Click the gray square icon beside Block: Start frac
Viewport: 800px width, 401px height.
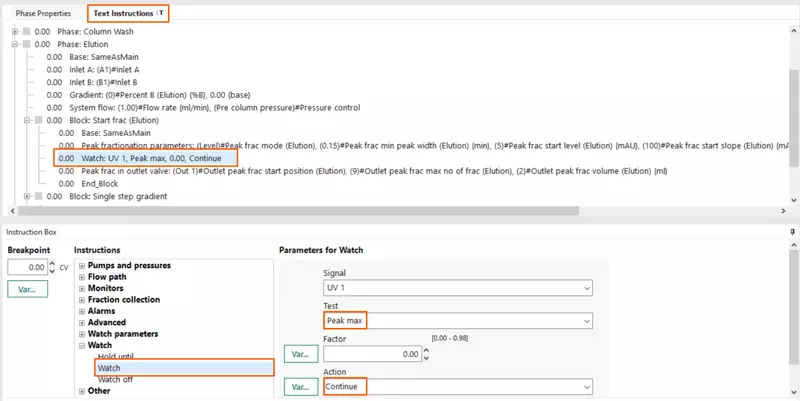(x=39, y=120)
